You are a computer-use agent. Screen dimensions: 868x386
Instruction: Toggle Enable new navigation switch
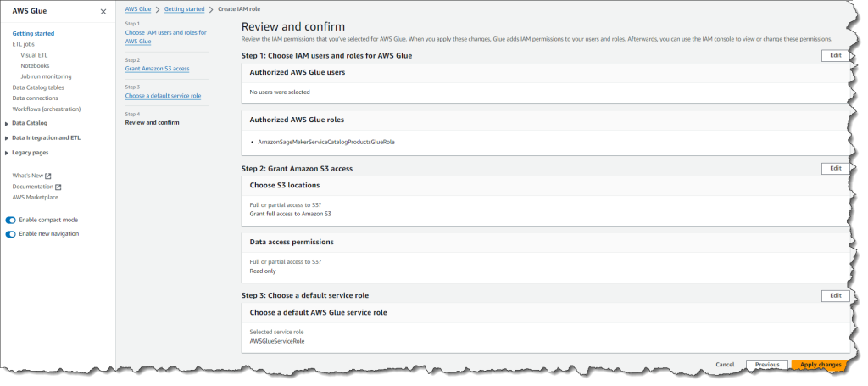pos(11,233)
